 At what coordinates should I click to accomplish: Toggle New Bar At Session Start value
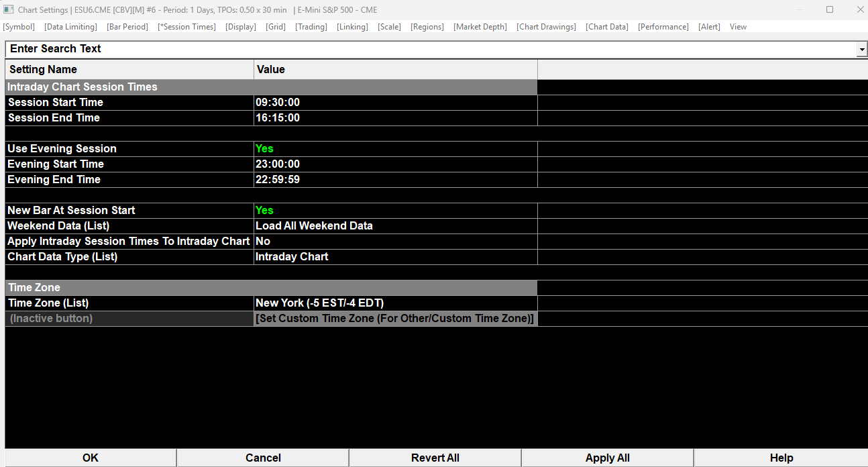click(x=396, y=211)
